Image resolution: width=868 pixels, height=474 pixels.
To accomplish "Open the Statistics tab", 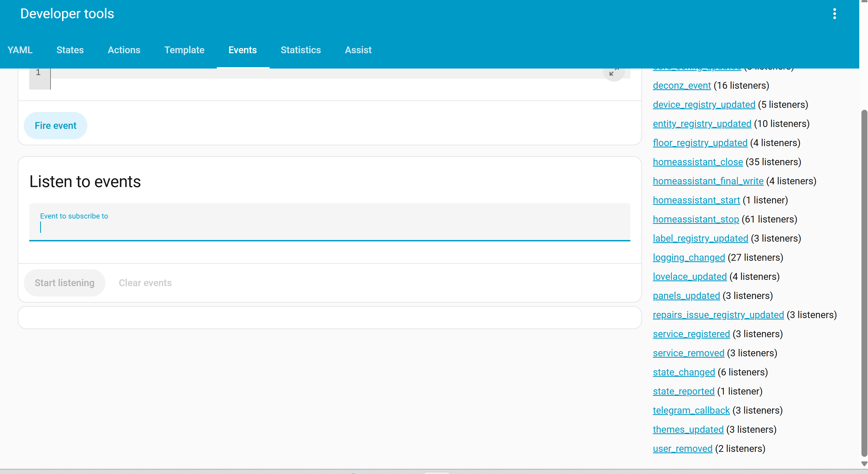I will [300, 50].
